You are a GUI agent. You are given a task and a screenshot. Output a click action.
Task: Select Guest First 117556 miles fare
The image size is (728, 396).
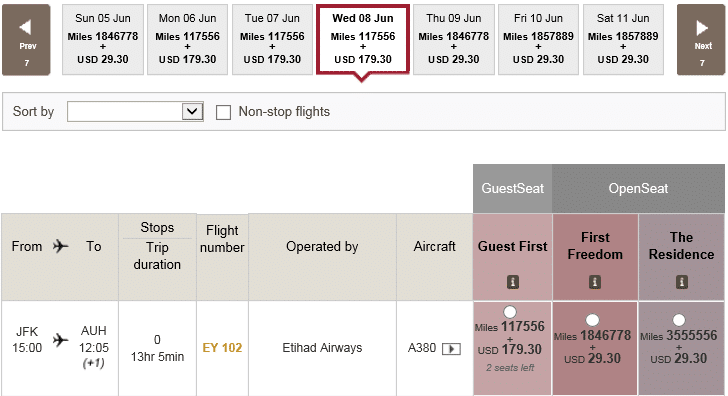pyautogui.click(x=510, y=312)
